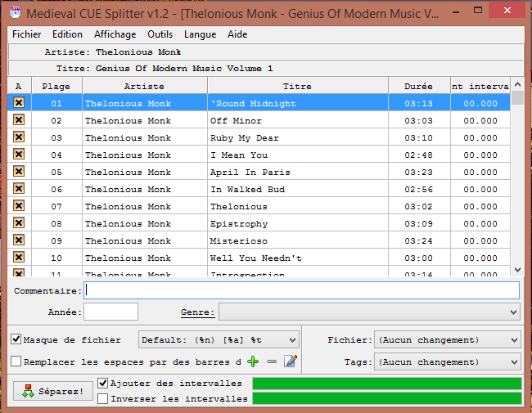The height and width of the screenshot is (413, 532).
Task: Uncheck track 05 April In Paris checkbox
Action: click(19, 171)
